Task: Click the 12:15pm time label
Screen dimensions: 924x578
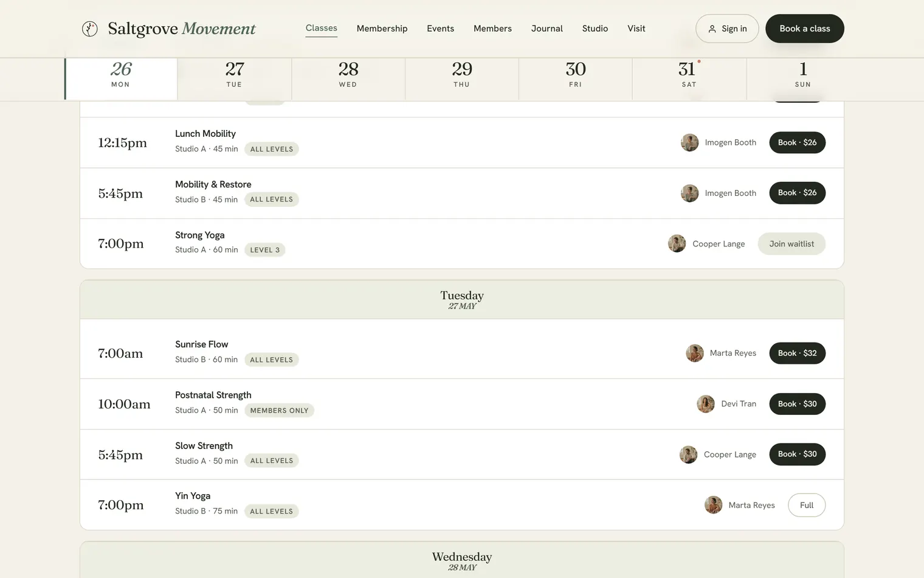Action: [123, 143]
